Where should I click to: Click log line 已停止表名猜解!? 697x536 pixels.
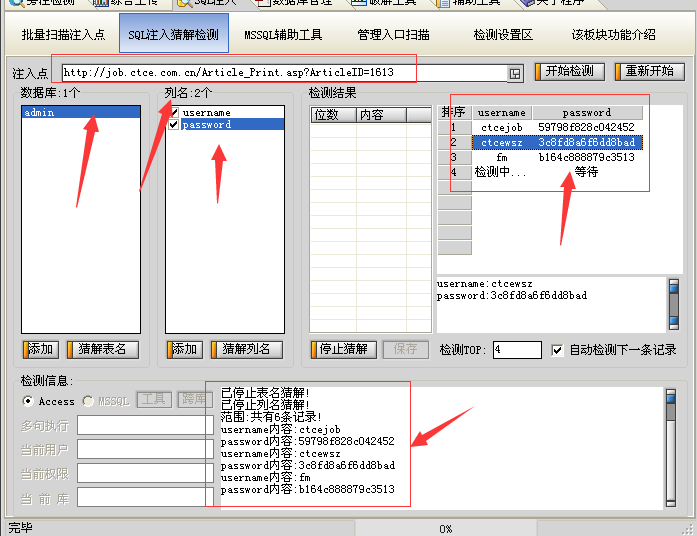(x=265, y=393)
